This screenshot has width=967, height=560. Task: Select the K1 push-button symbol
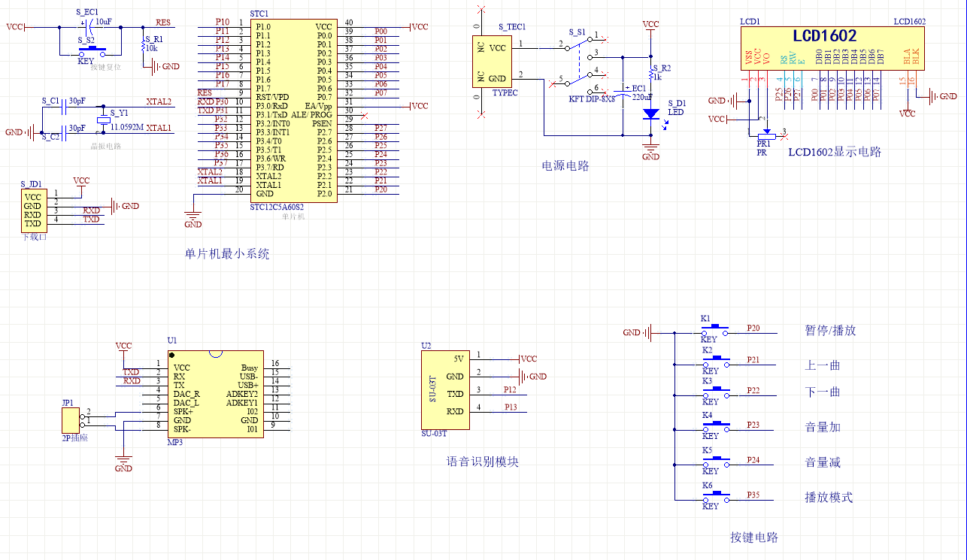click(716, 329)
